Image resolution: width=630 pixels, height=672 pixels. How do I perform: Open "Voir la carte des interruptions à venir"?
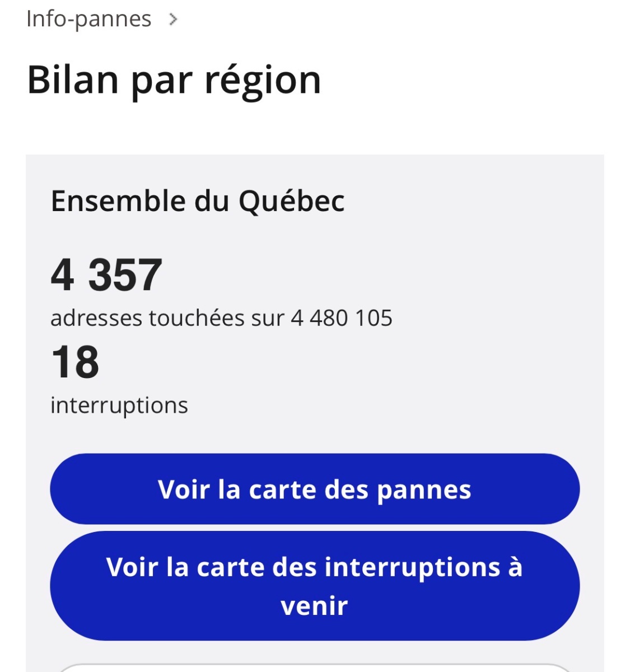click(314, 586)
